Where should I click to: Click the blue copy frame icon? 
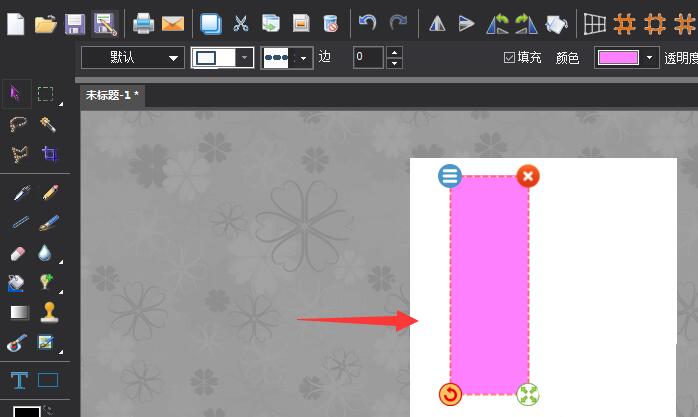coord(211,24)
